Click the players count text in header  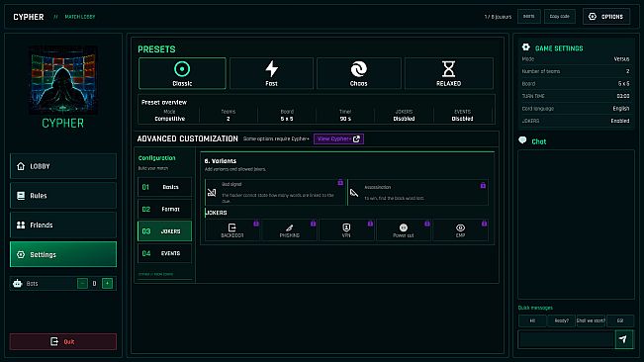(x=498, y=17)
